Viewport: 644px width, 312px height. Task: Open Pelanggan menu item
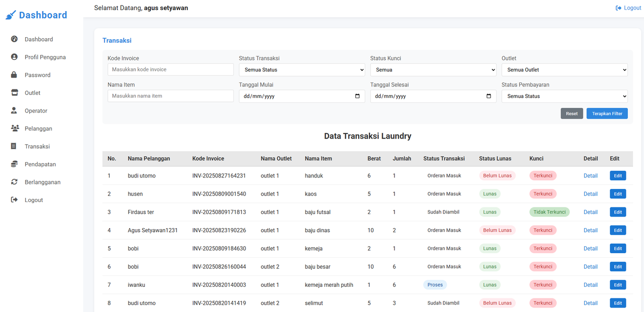[38, 129]
